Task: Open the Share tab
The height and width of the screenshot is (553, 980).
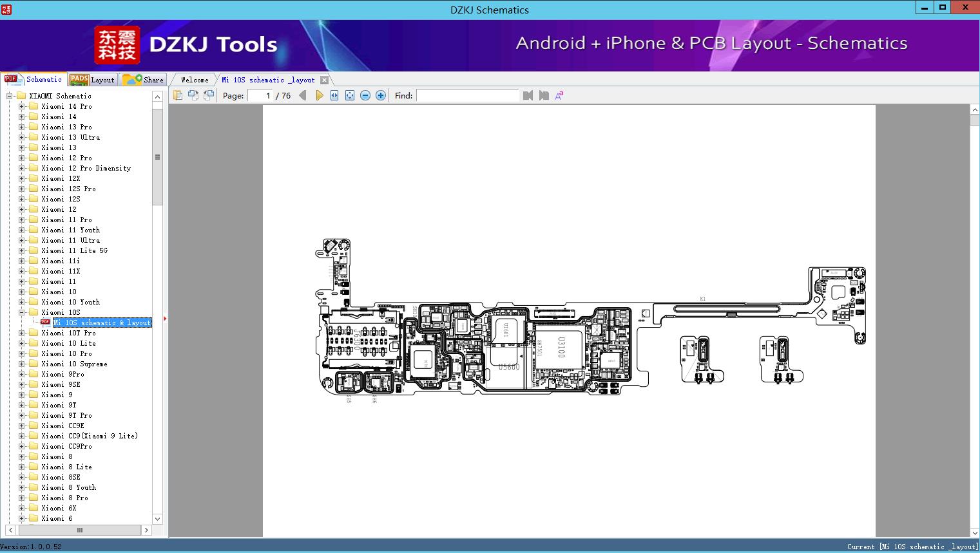Action: 144,80
